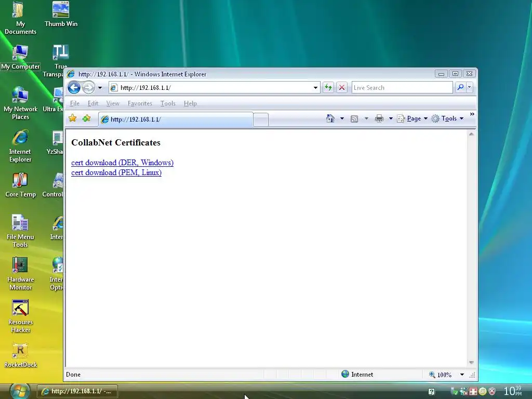Open the File menu
532x399 pixels.
75,103
